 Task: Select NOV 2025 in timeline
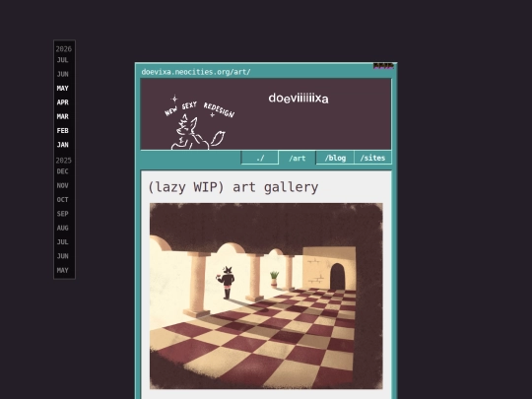pyautogui.click(x=63, y=185)
